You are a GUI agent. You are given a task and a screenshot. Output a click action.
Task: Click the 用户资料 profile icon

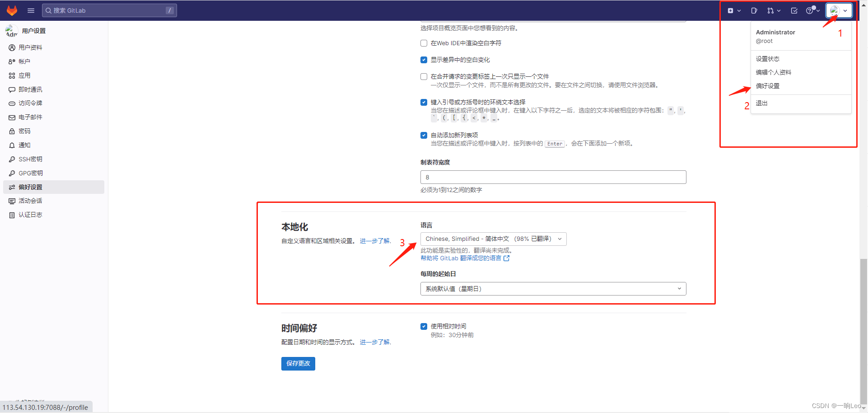[12, 47]
